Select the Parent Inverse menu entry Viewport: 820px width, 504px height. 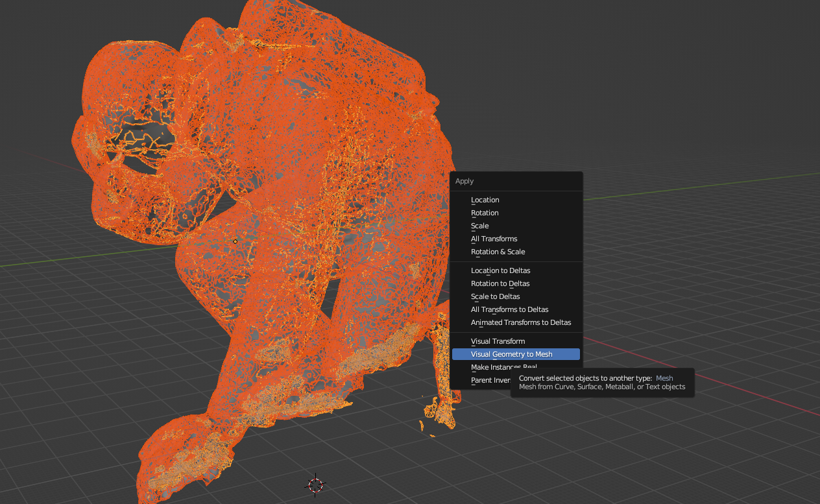click(487, 380)
